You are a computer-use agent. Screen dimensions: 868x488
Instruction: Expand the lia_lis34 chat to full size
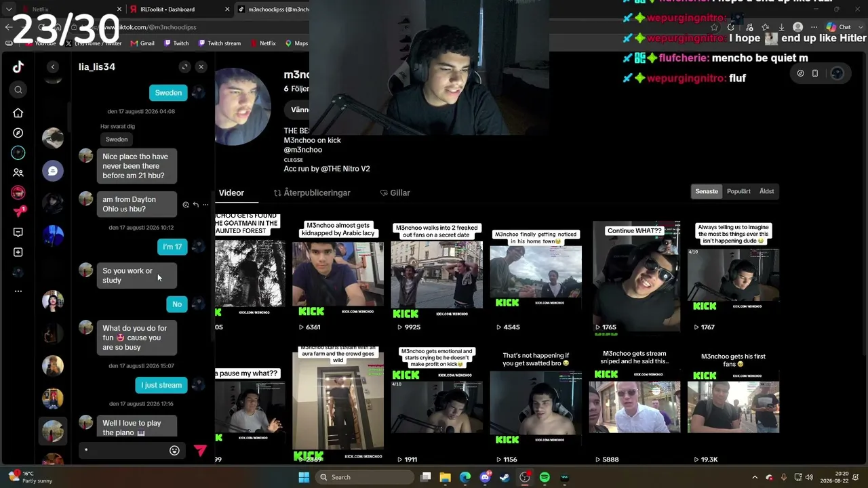coord(184,66)
